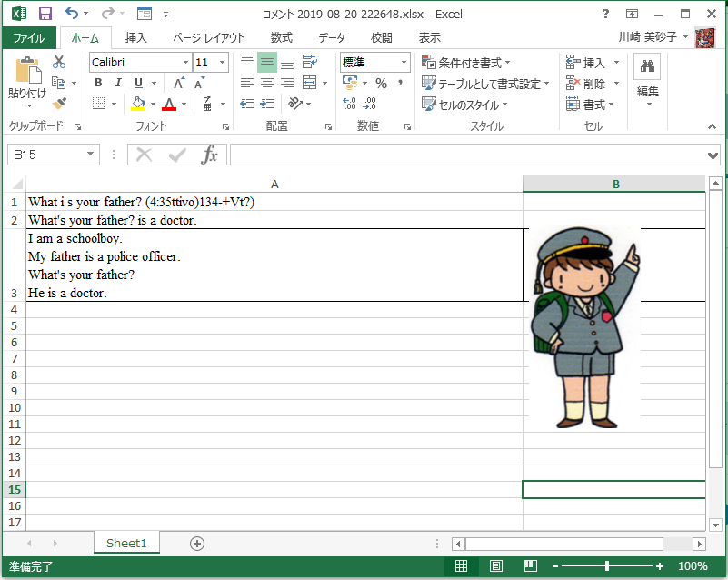Open the Calibri font name dropdown
This screenshot has height=580, width=728.
pyautogui.click(x=185, y=62)
